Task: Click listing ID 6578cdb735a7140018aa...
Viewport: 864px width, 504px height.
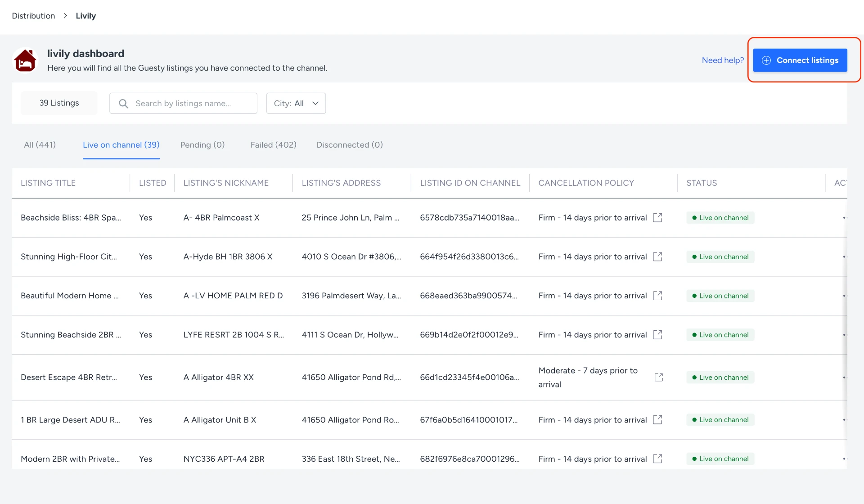Action: (469, 218)
